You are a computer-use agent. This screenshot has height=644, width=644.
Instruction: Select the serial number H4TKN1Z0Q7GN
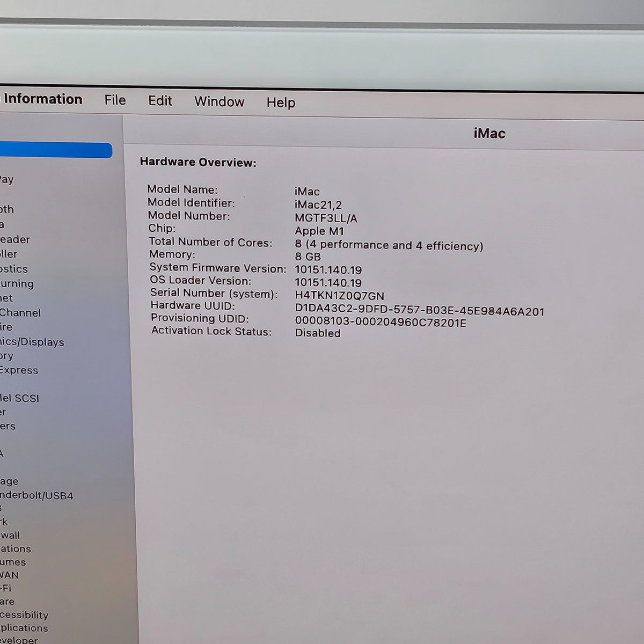pyautogui.click(x=340, y=296)
